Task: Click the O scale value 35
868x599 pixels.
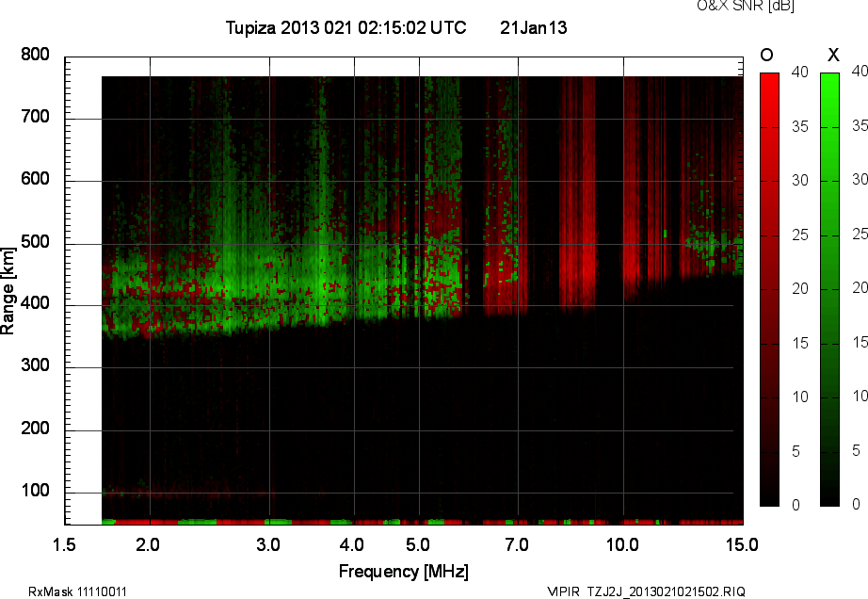Action: point(800,127)
